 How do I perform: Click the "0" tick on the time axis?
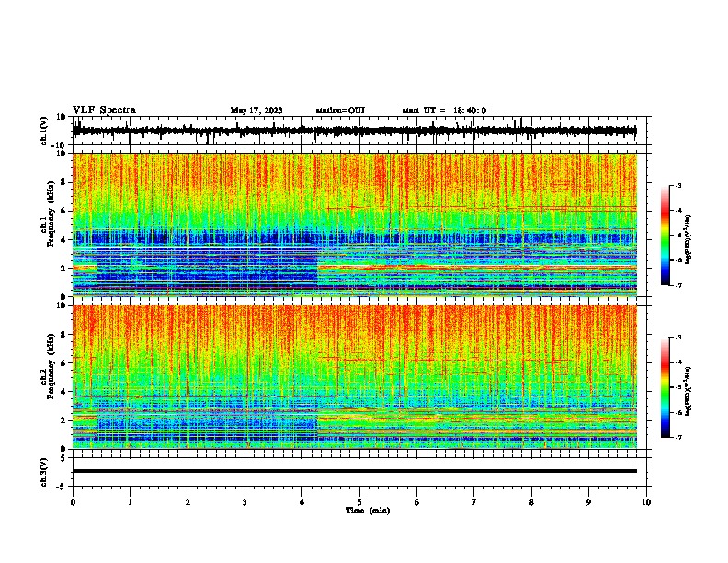[73, 502]
